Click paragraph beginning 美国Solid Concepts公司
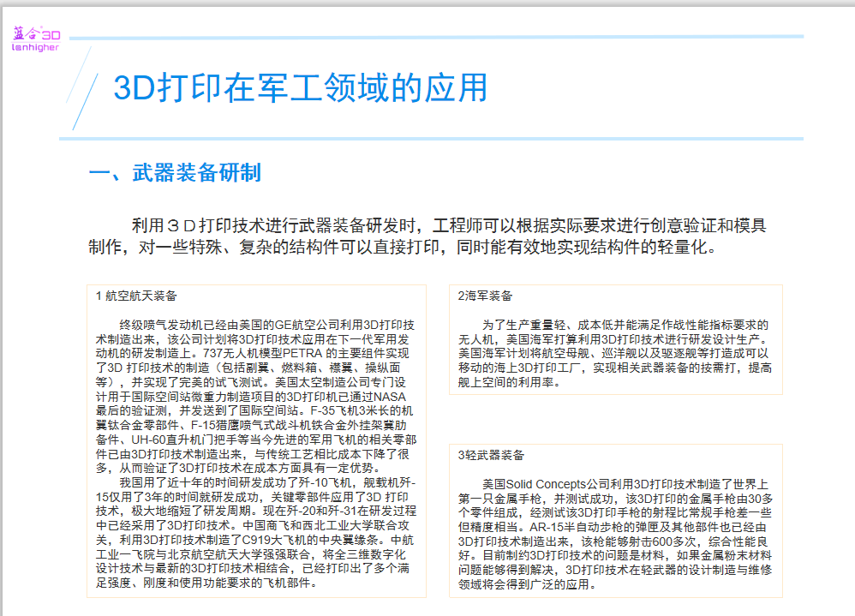Viewport: 855px width, 616px height. click(x=615, y=535)
